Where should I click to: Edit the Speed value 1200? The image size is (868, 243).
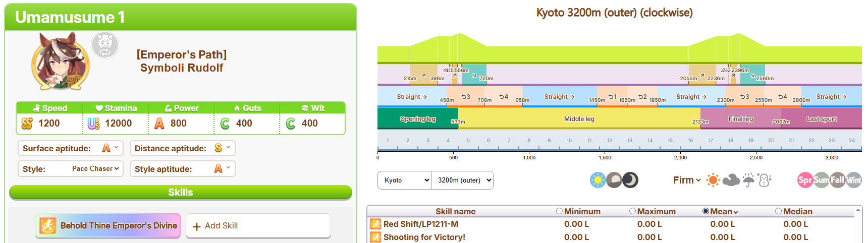tap(49, 124)
